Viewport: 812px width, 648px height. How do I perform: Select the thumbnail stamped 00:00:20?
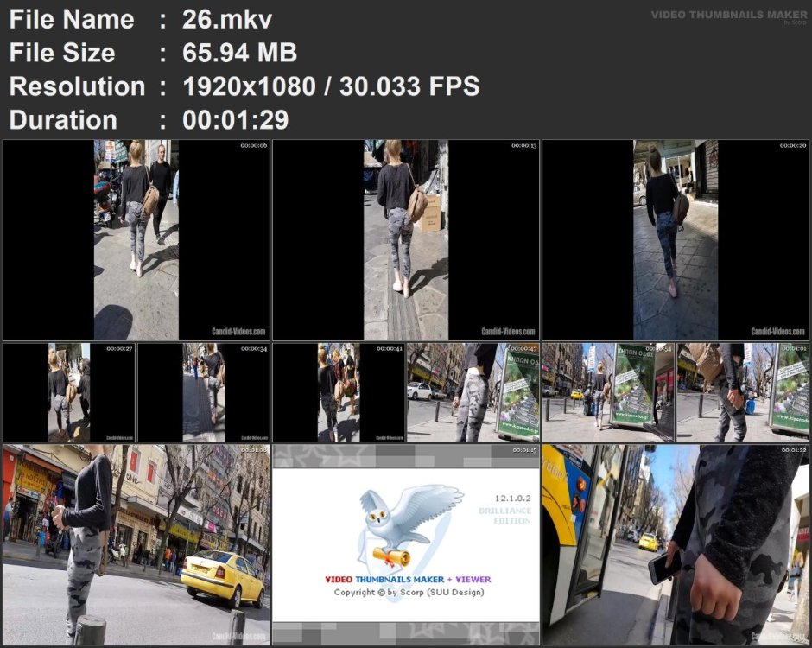[x=676, y=240]
